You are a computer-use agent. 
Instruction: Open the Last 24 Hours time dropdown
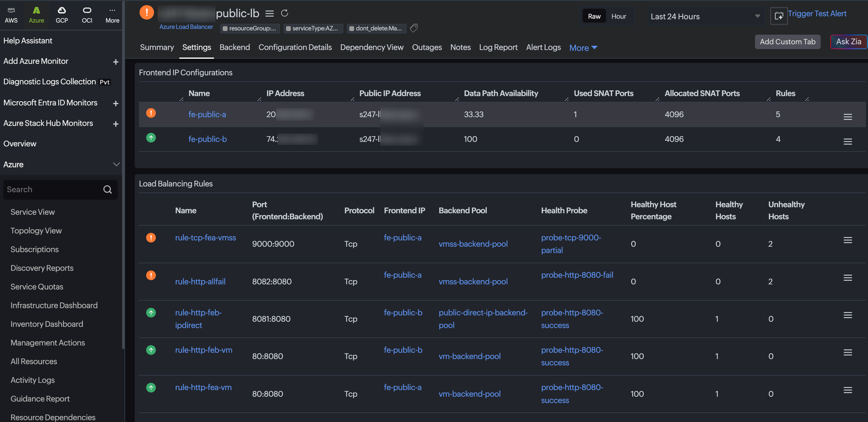[706, 17]
